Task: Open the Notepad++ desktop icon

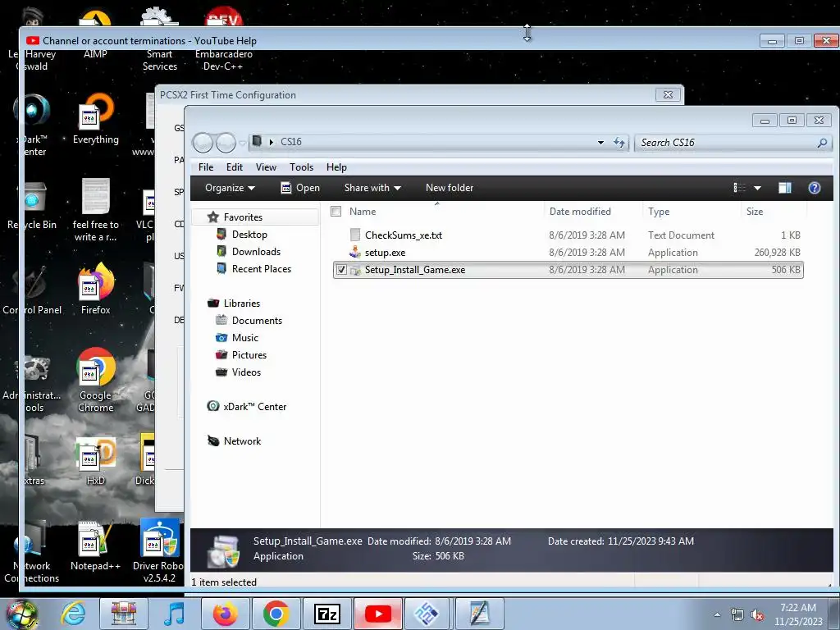Action: click(95, 546)
